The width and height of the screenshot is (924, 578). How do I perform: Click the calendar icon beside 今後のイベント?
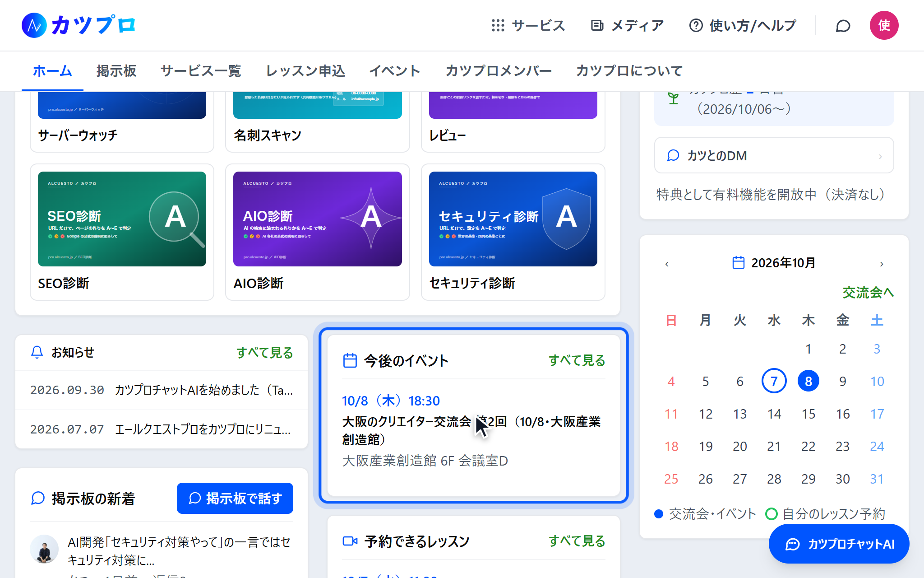point(350,360)
